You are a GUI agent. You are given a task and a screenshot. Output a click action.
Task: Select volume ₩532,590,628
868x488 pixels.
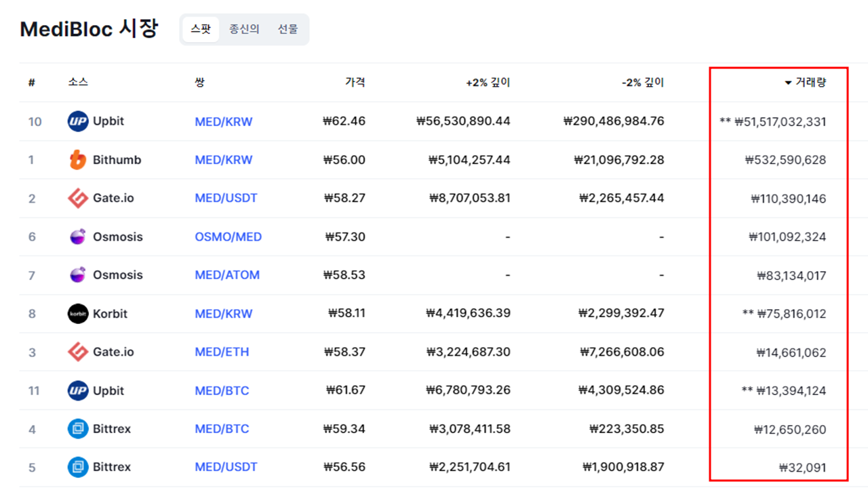(785, 161)
